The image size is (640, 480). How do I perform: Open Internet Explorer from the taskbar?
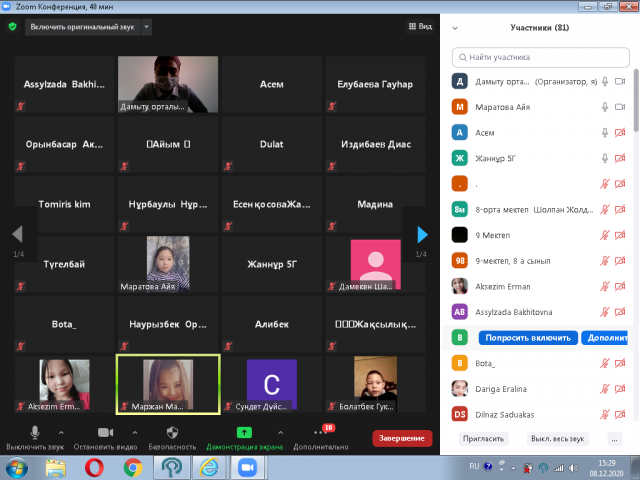click(x=209, y=467)
